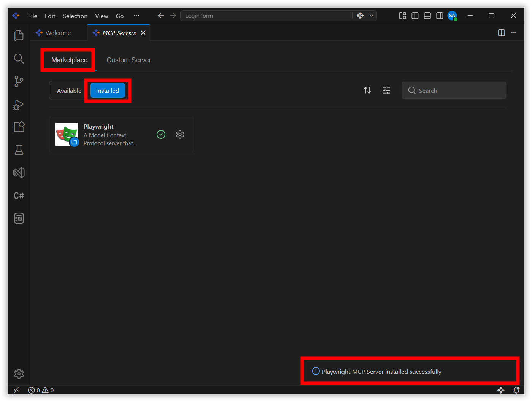Open the Source Control view
532x402 pixels.
pos(19,81)
